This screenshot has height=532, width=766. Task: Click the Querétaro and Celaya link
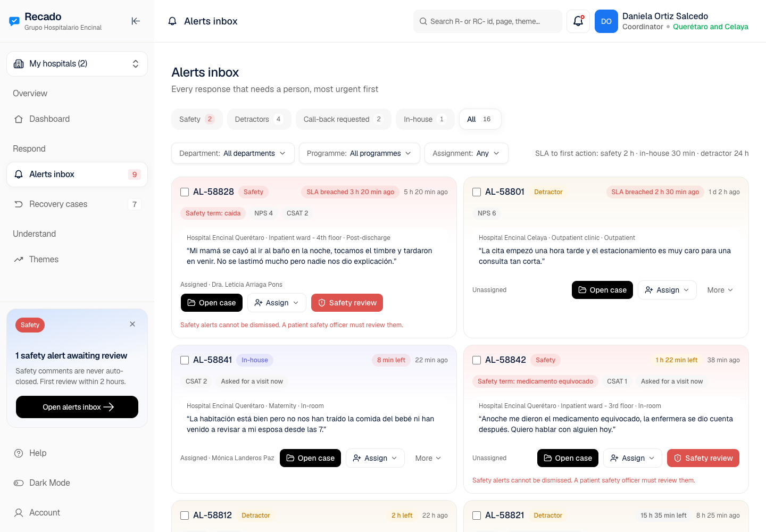(x=711, y=27)
